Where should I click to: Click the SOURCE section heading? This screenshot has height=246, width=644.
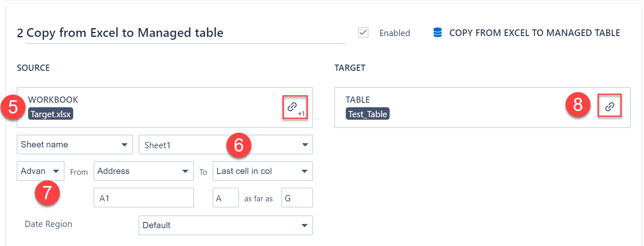click(33, 68)
